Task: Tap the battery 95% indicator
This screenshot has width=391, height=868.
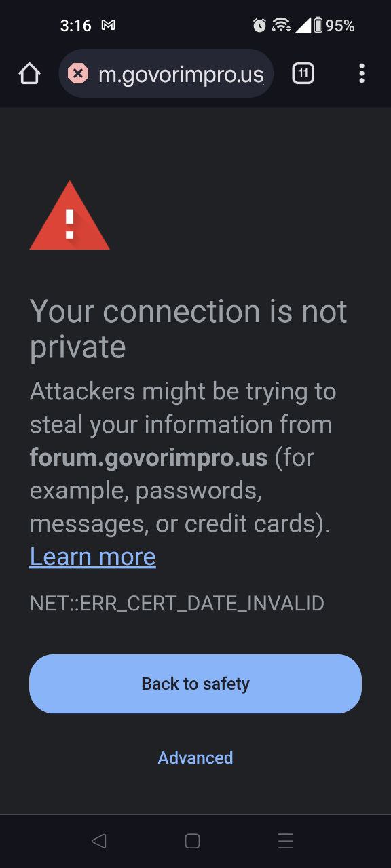Action: click(333, 26)
